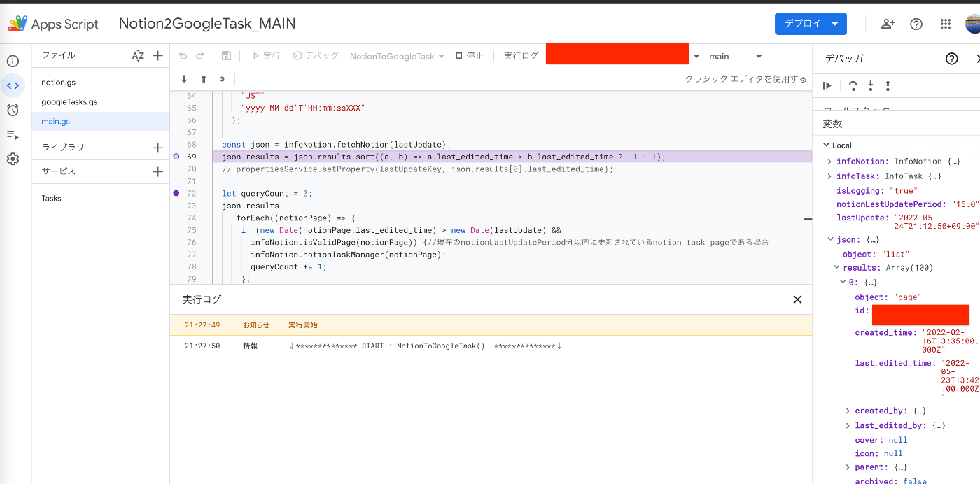This screenshot has height=484, width=980.
Task: Click code line 68 fetchNotion statement
Action: (x=337, y=145)
